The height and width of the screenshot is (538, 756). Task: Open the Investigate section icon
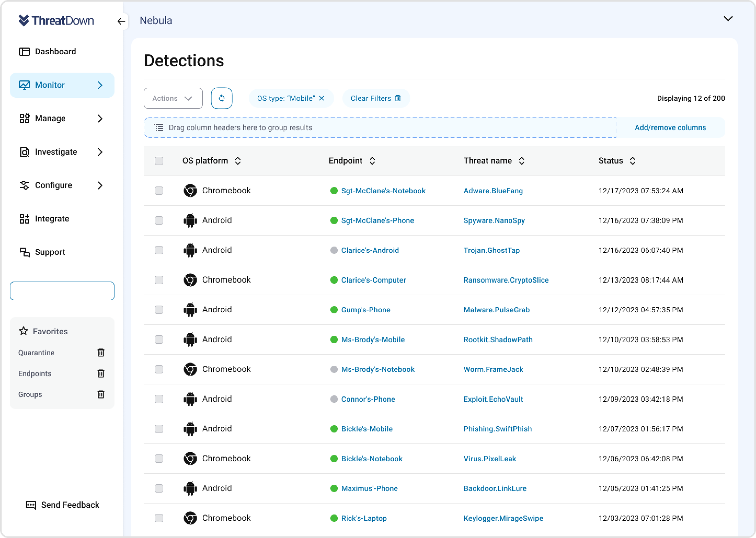tap(25, 152)
